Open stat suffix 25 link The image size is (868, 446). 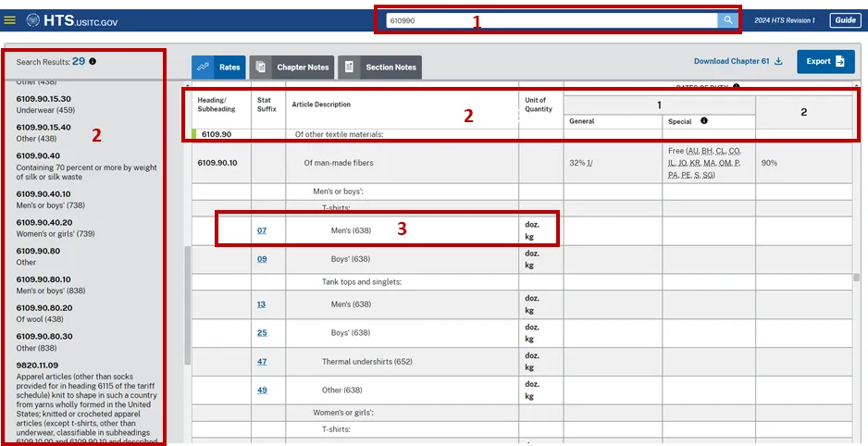pos(262,332)
